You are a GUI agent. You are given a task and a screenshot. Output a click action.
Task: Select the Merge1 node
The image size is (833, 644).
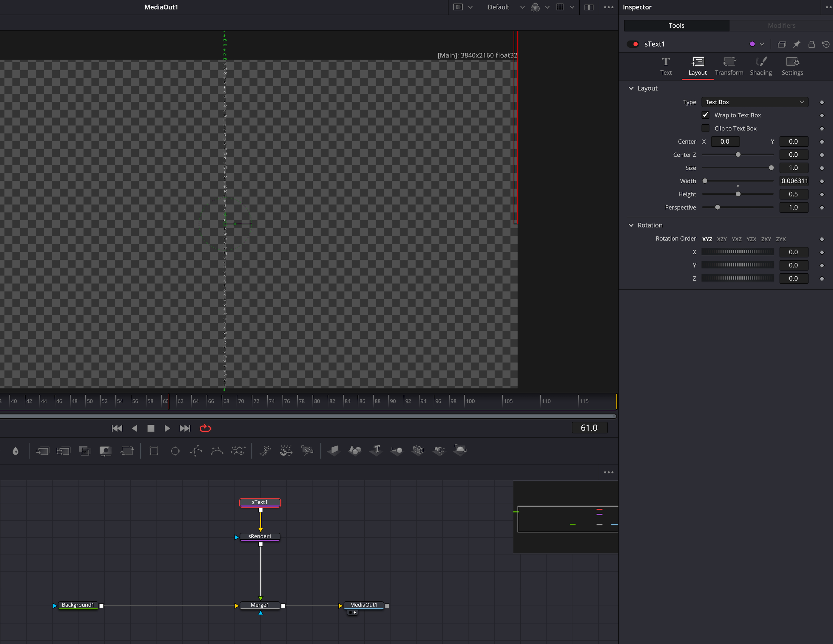pos(260,605)
